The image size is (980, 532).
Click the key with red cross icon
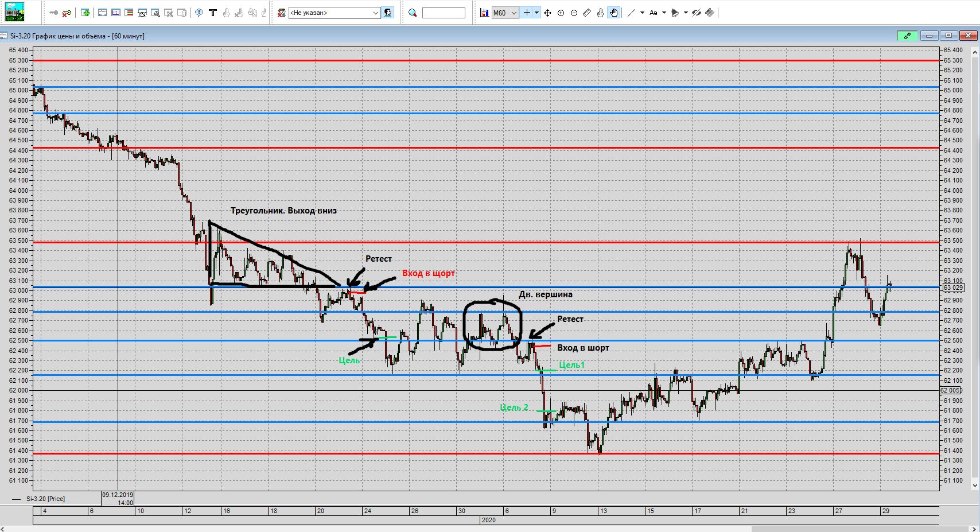point(67,13)
